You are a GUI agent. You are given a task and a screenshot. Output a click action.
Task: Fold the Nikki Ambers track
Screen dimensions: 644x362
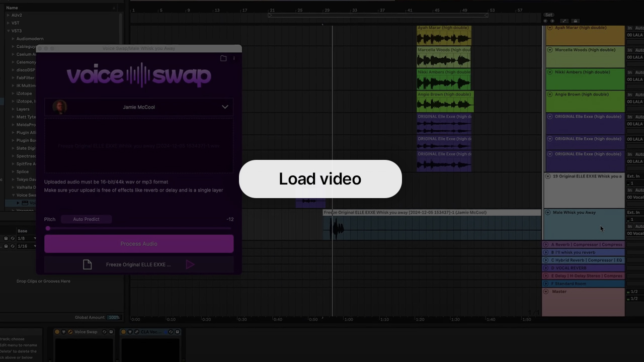549,72
